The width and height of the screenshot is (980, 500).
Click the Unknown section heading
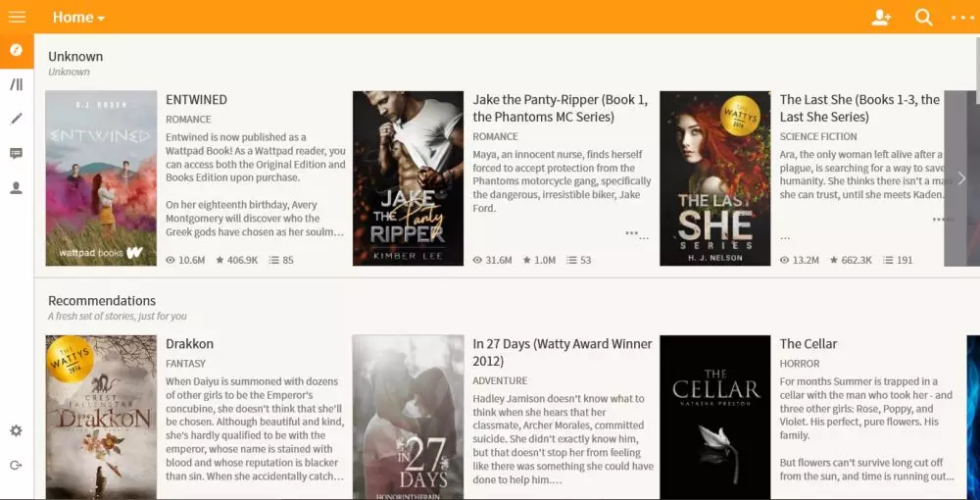[x=75, y=56]
